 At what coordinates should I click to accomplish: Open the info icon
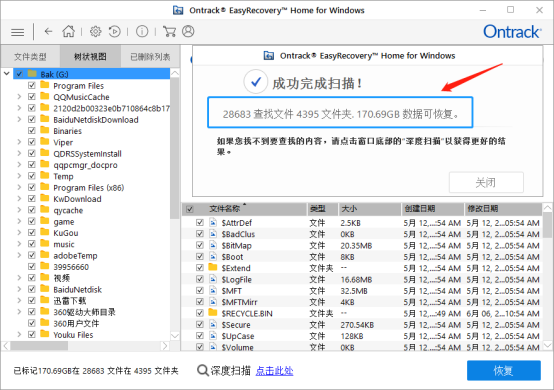coord(142,32)
